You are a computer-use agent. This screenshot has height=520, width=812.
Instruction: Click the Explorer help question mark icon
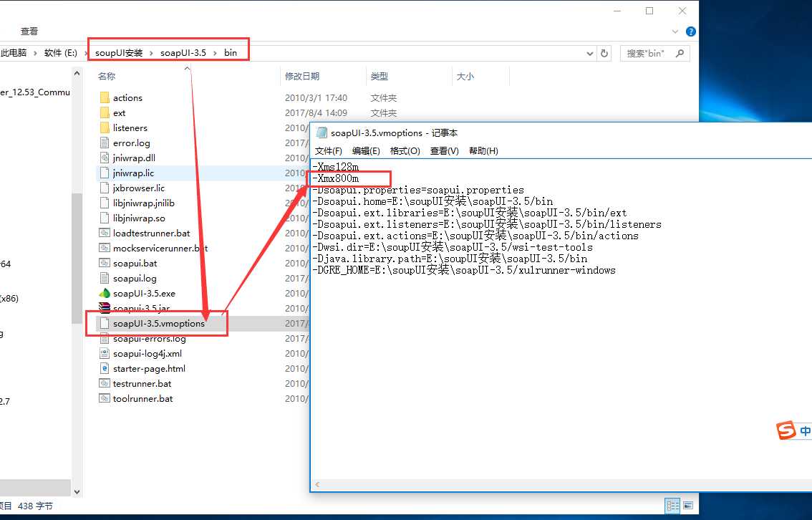pyautogui.click(x=691, y=32)
